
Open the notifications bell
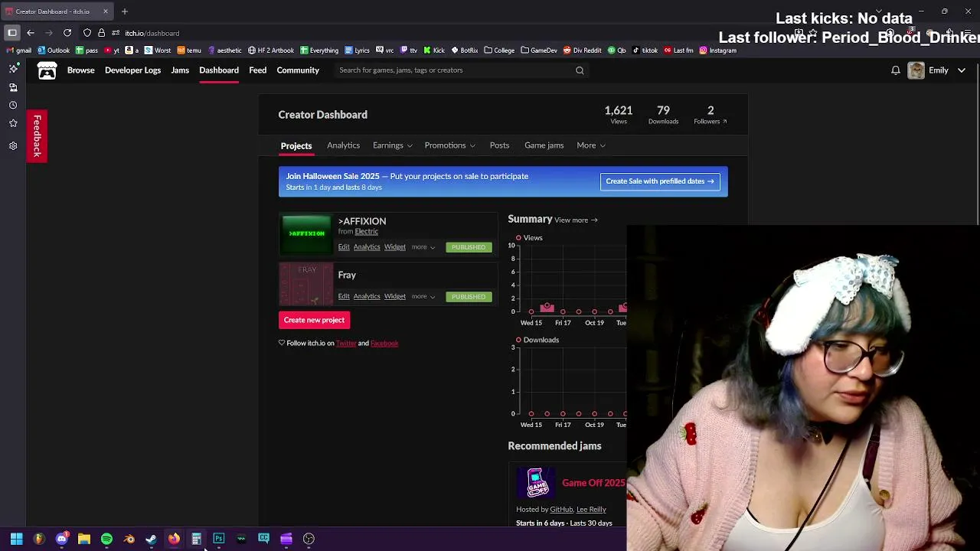[895, 70]
